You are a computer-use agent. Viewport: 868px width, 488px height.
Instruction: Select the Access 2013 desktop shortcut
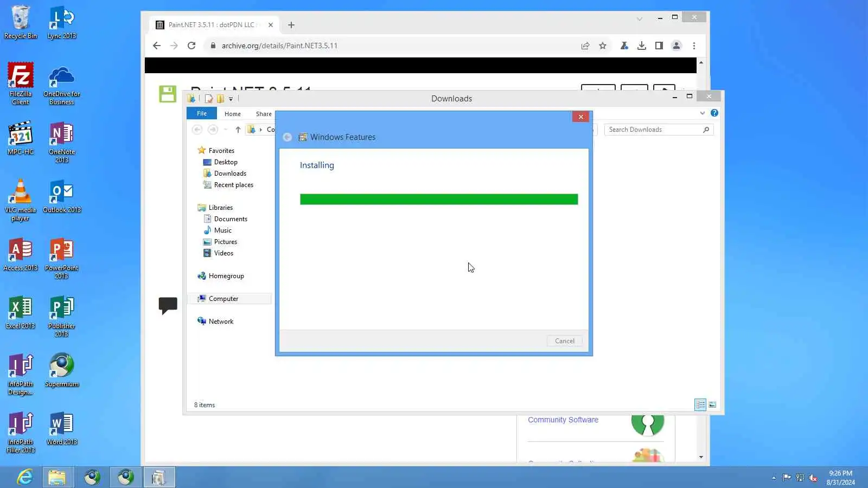coord(21,254)
